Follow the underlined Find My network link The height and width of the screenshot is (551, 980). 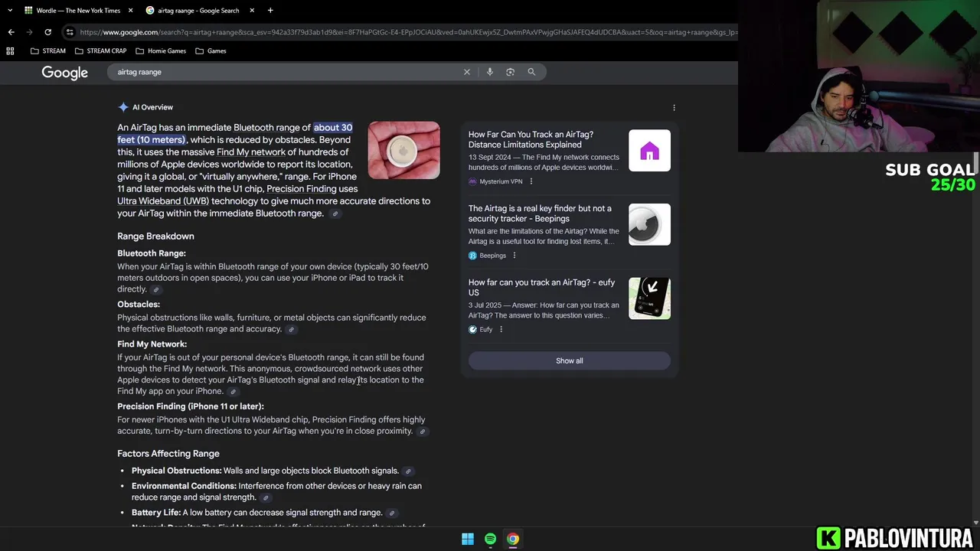tap(251, 152)
